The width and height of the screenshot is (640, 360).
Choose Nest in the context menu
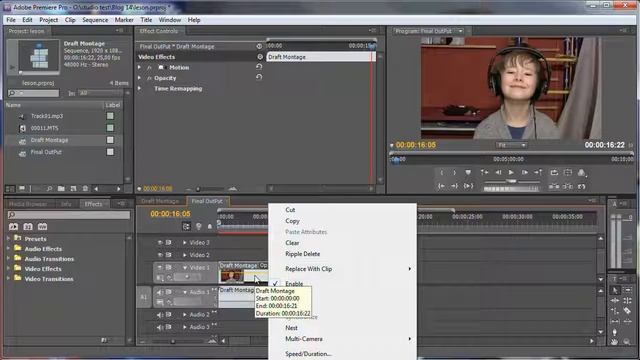click(x=291, y=328)
